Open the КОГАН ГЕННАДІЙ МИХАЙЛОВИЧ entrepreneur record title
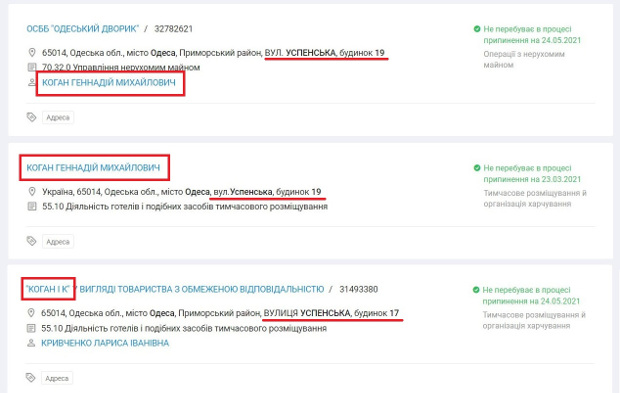 pyautogui.click(x=93, y=168)
